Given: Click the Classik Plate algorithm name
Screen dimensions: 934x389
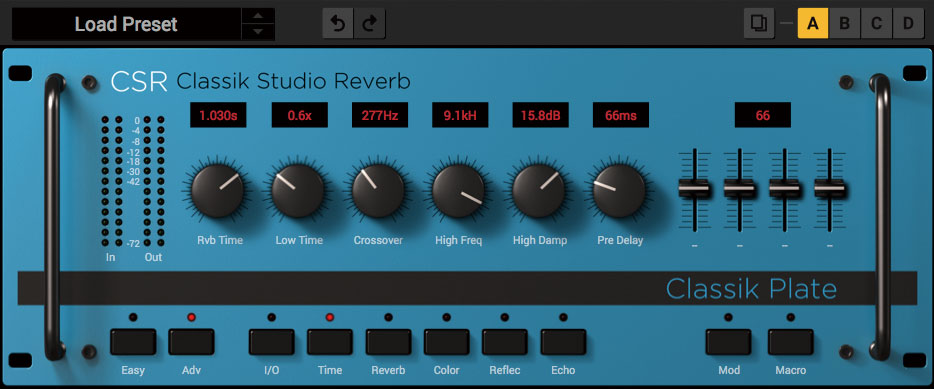Looking at the screenshot, I should [751, 289].
